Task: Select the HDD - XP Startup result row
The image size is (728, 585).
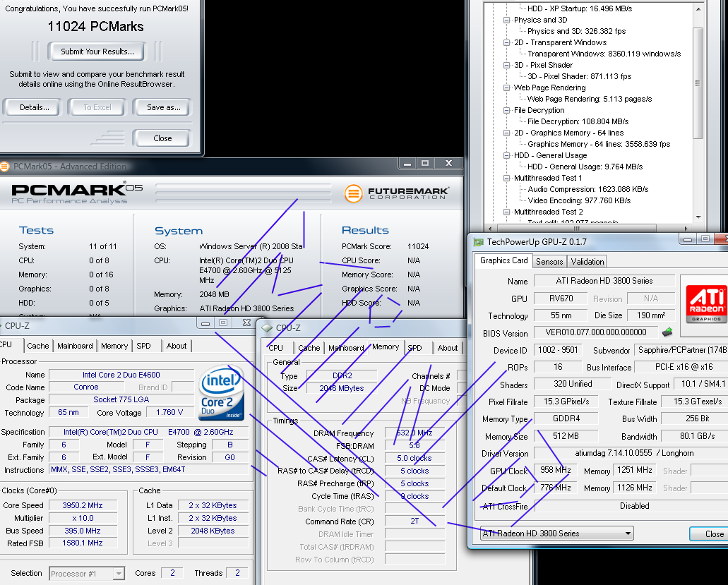Action: pyautogui.click(x=580, y=8)
